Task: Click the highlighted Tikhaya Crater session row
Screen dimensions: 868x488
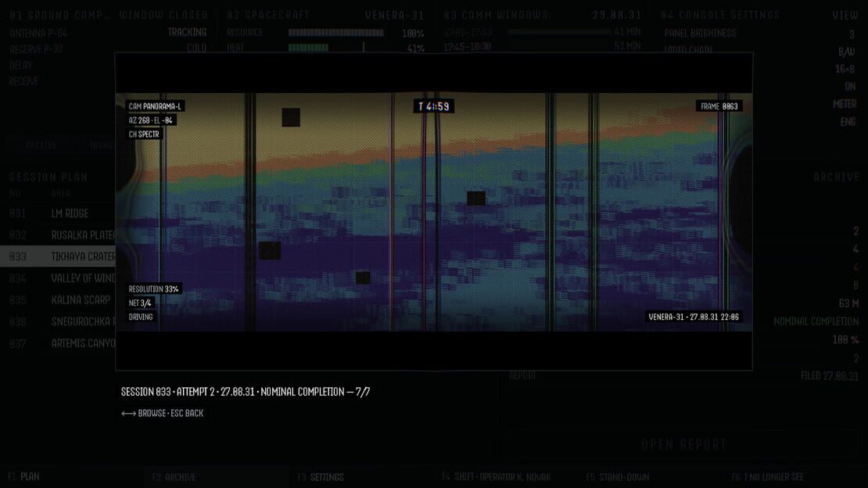Action: [58, 257]
